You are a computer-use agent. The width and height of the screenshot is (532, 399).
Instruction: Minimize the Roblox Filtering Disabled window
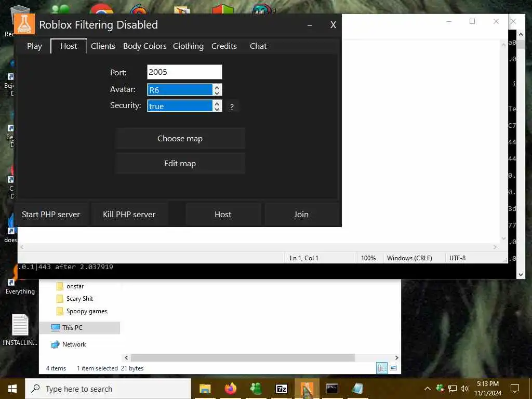coord(310,25)
